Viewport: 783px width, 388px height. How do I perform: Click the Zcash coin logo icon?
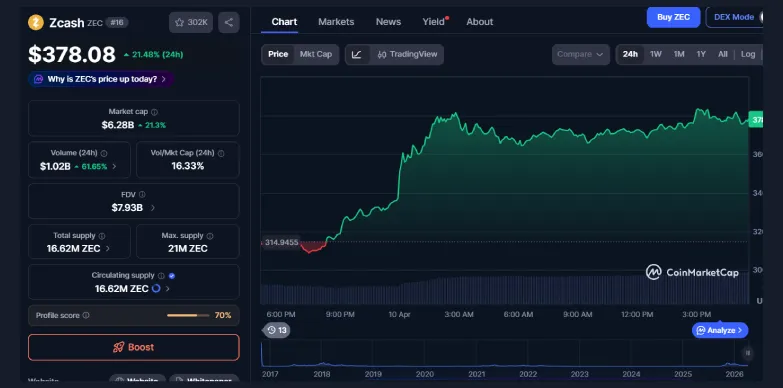tap(36, 22)
